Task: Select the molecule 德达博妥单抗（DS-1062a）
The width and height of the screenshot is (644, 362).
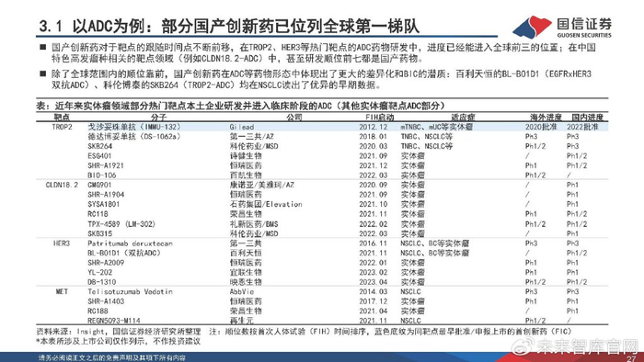Action: 134,137
